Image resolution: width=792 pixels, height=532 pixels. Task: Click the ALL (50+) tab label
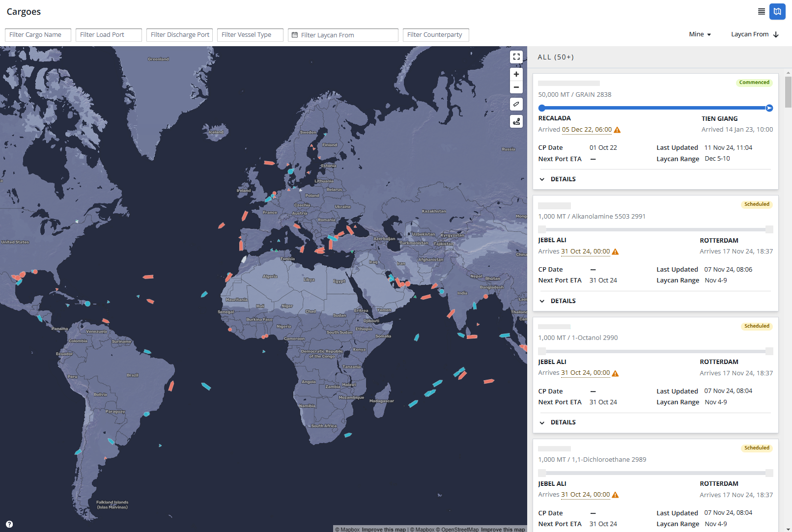(x=555, y=56)
